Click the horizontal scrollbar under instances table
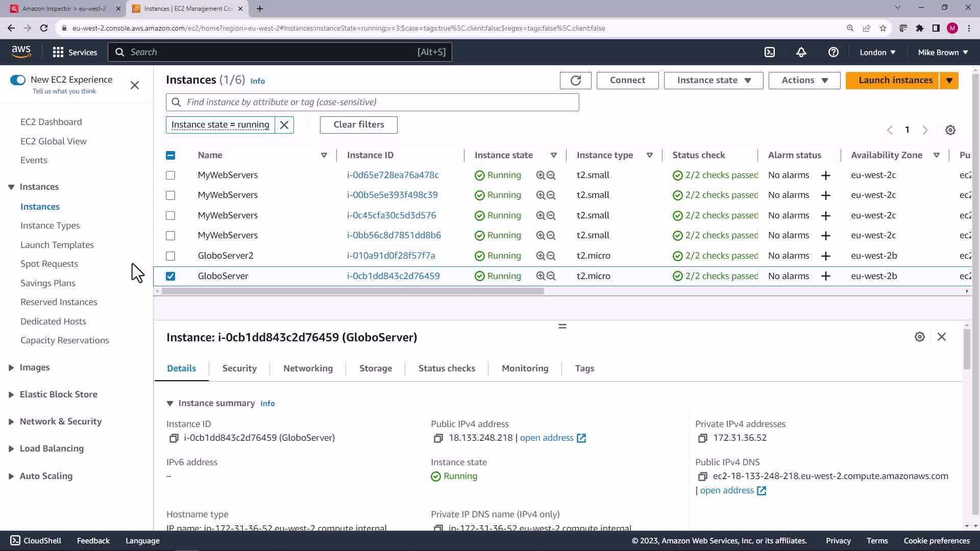 (352, 291)
